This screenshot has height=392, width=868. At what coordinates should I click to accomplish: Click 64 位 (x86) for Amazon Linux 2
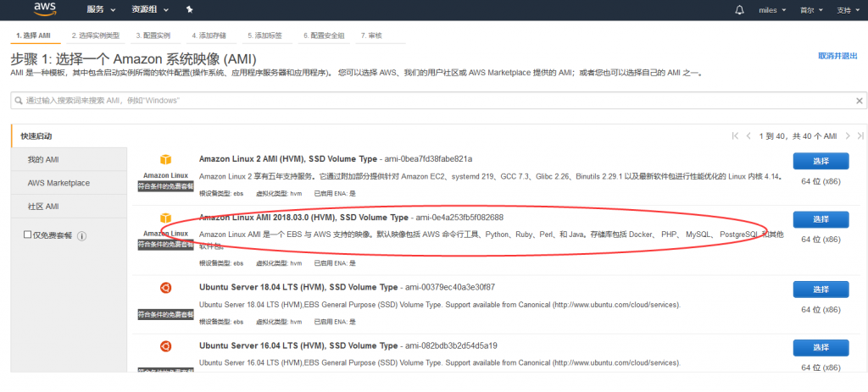821,181
